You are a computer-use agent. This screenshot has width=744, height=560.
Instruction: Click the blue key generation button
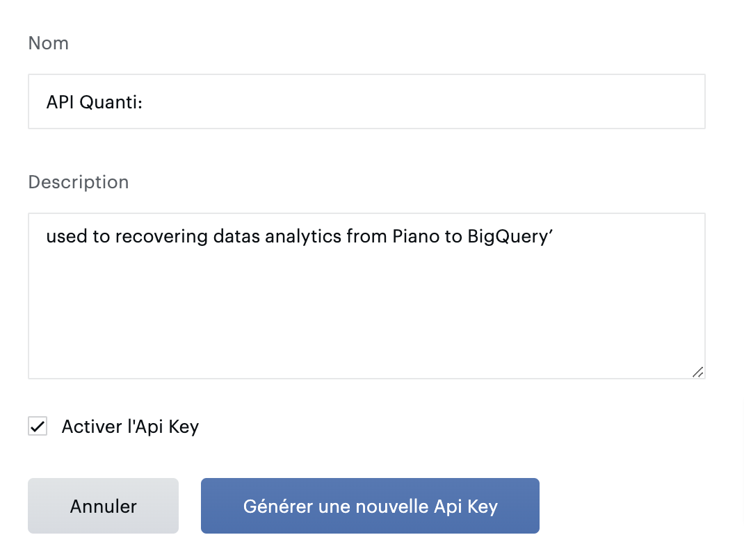370,506
